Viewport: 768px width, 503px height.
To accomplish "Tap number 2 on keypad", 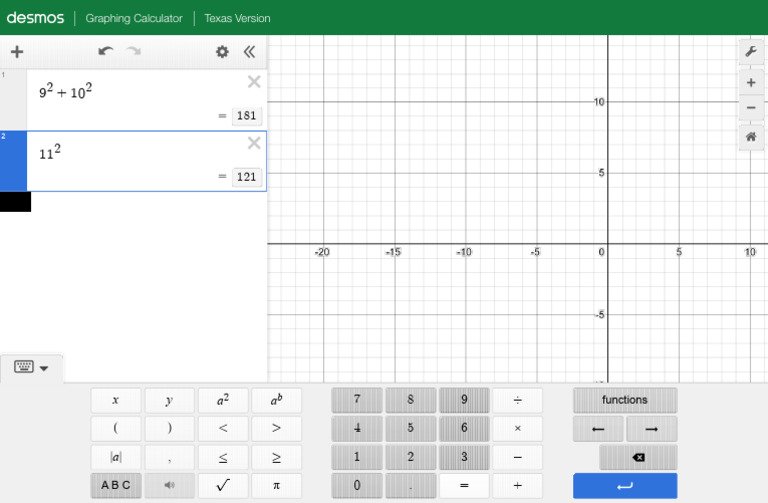I will pyautogui.click(x=410, y=457).
